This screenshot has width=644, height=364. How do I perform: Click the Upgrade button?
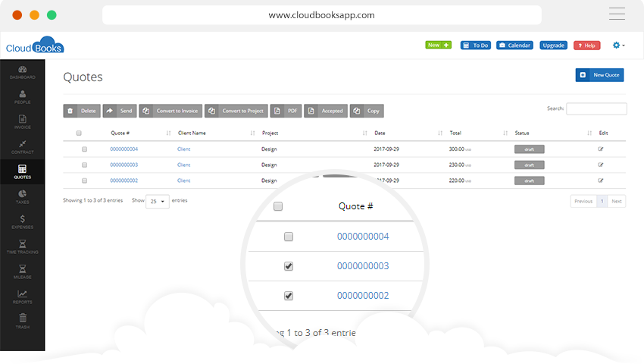click(x=553, y=45)
